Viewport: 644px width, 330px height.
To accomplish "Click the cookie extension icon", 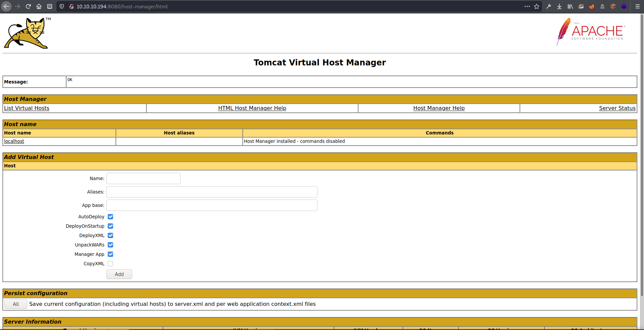I will tap(613, 6).
